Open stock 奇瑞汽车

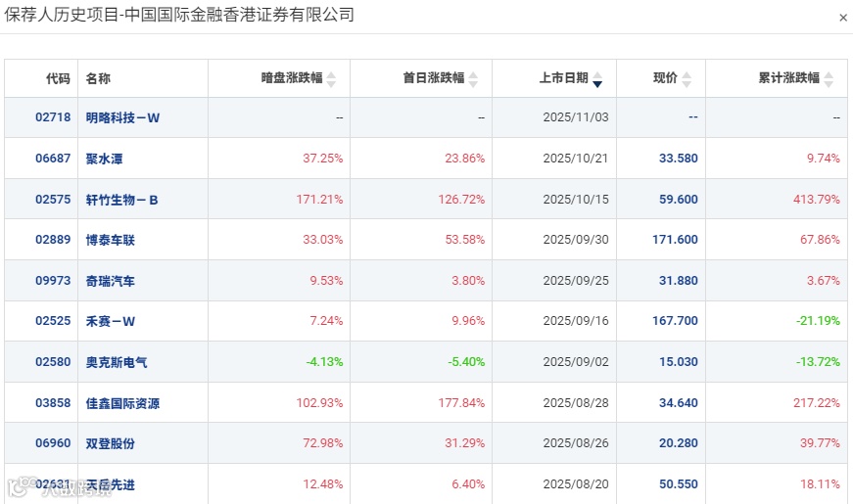coord(110,281)
